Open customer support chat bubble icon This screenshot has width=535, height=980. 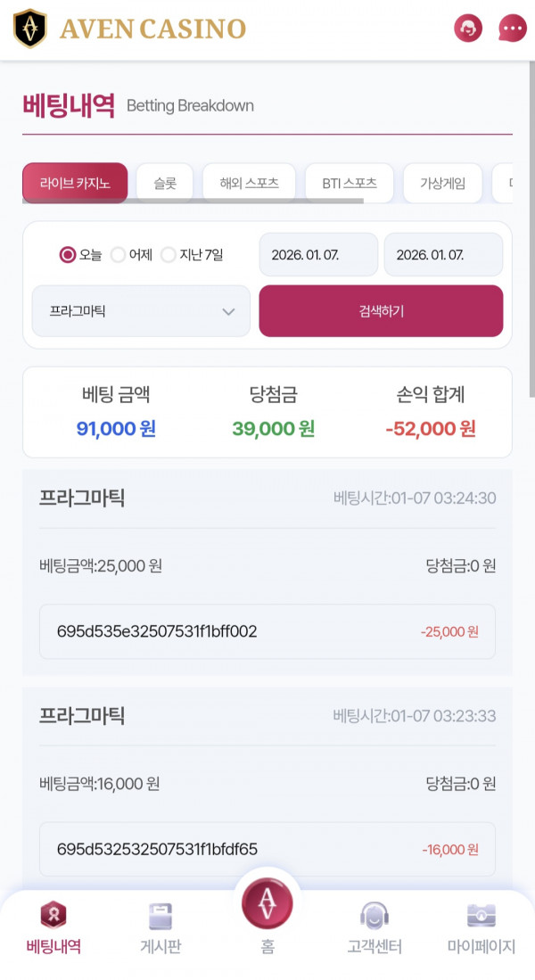coord(512,28)
